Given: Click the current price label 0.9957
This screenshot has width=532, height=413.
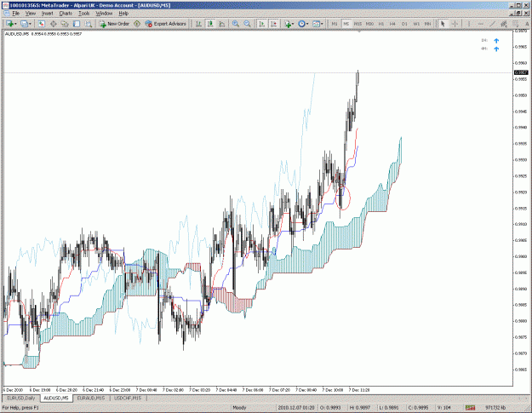Looking at the screenshot, I should pyautogui.click(x=521, y=72).
